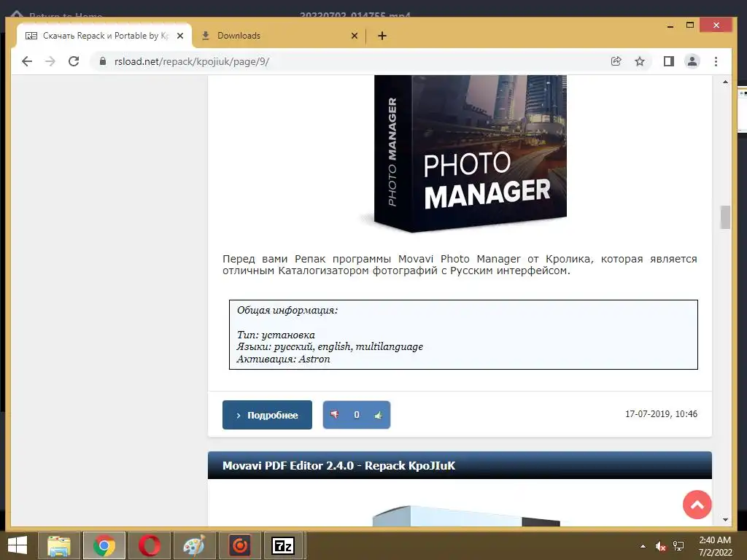Switch to the Downloads tab
This screenshot has height=560, width=747.
coord(279,36)
